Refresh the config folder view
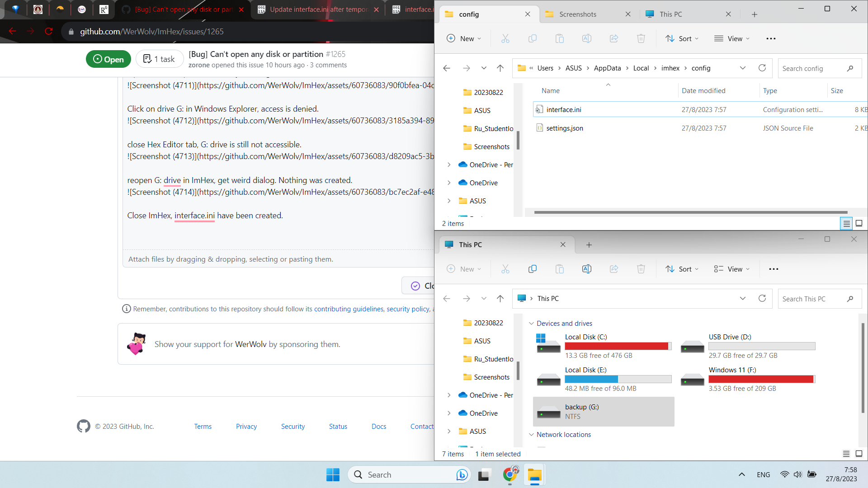The width and height of the screenshot is (868, 488). (x=762, y=68)
